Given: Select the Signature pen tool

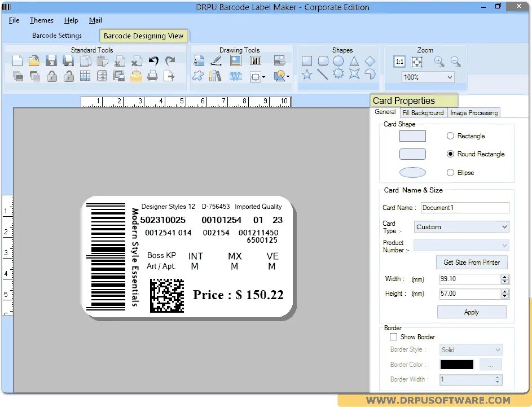Looking at the screenshot, I should (216, 61).
